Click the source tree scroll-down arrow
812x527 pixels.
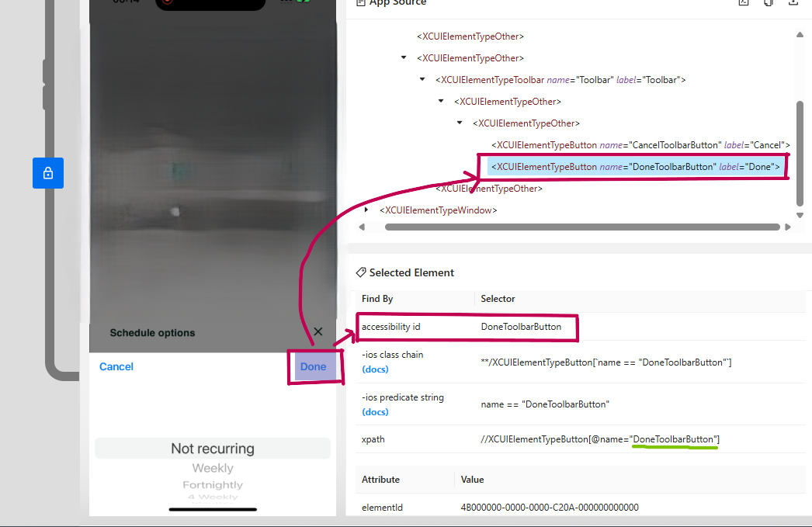[x=800, y=215]
